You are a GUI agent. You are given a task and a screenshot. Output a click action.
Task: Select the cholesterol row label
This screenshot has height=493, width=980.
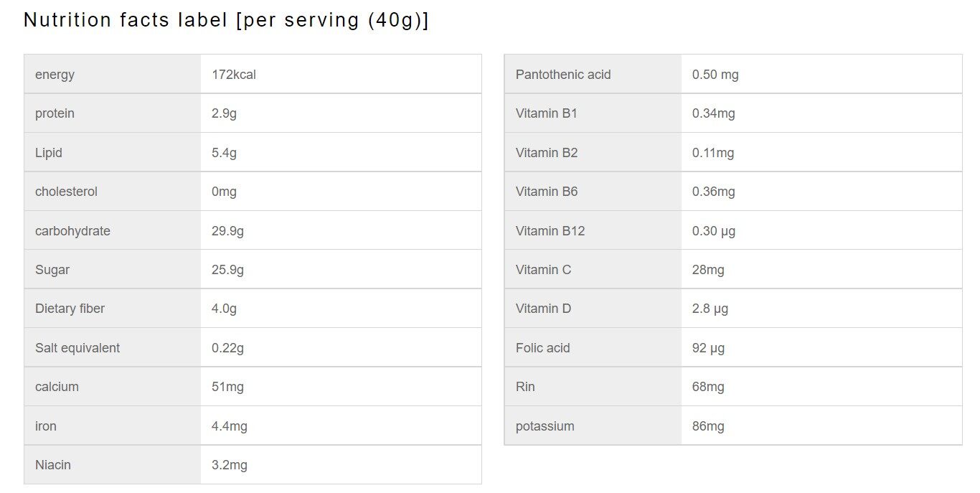coord(66,192)
